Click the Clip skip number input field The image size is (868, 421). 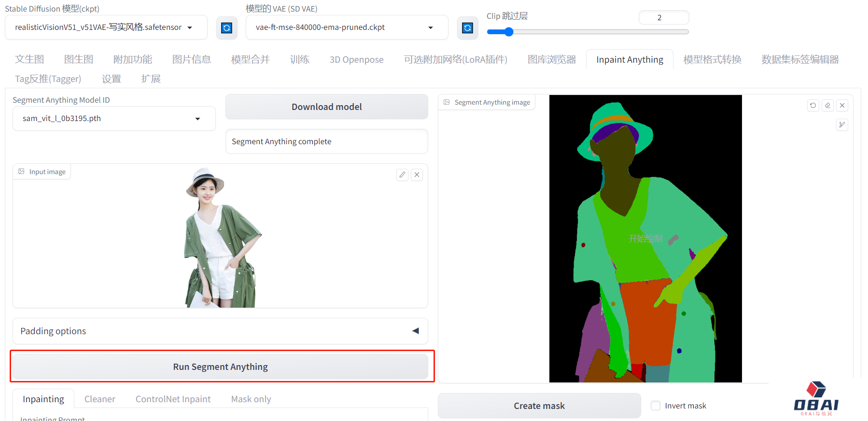click(663, 18)
